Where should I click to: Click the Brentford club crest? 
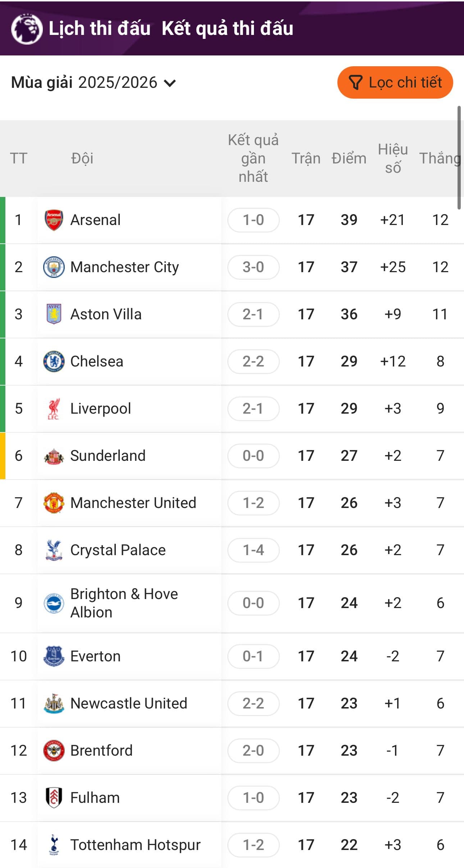coord(54,751)
